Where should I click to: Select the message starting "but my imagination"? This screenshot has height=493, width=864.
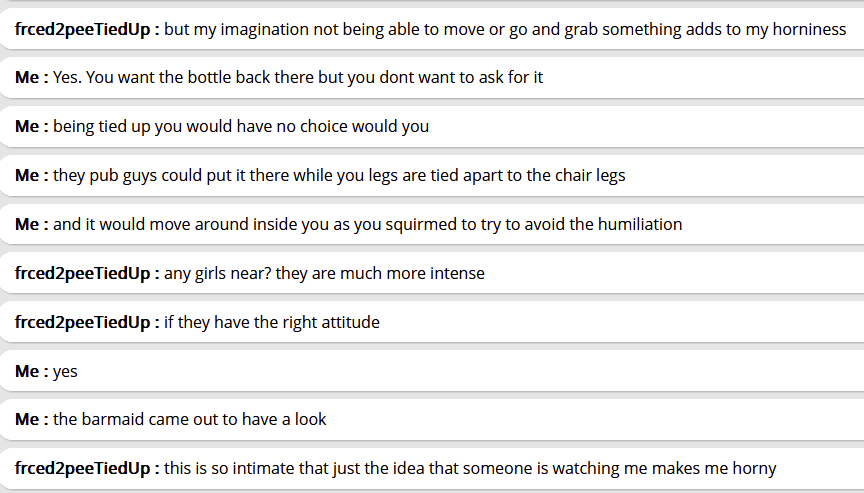click(504, 29)
